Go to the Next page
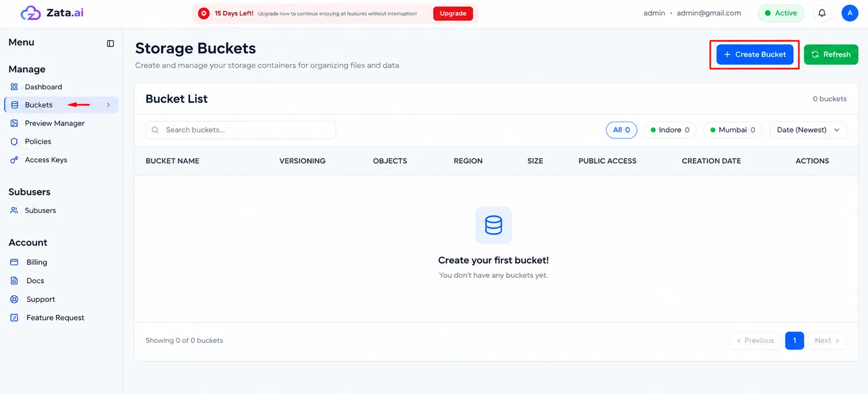 click(x=827, y=340)
